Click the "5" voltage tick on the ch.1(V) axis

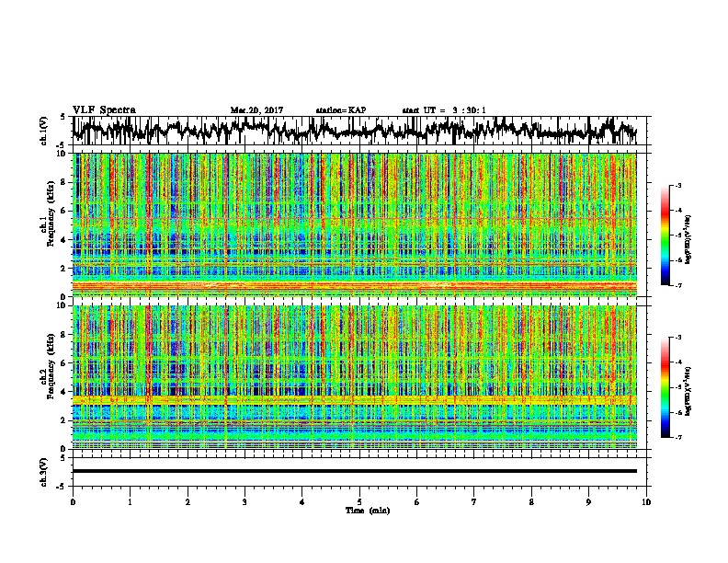click(x=63, y=117)
